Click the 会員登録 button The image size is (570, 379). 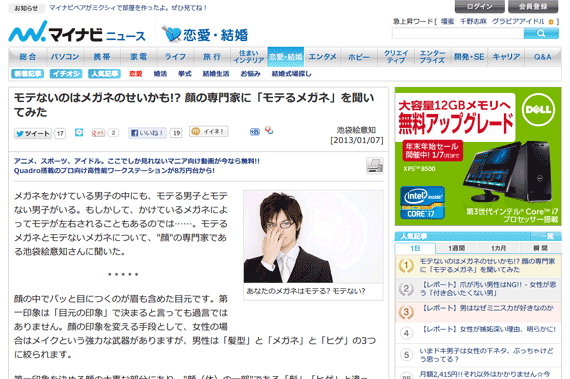533,7
